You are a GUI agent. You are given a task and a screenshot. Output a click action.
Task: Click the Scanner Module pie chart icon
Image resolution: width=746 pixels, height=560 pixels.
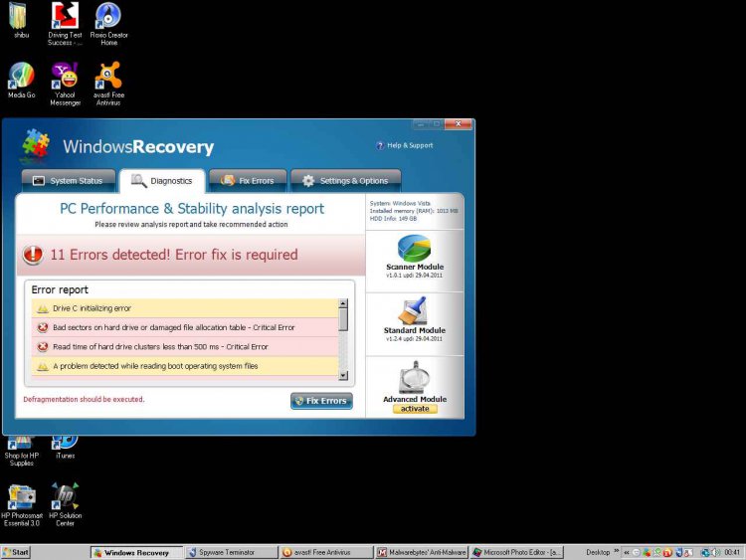[415, 248]
